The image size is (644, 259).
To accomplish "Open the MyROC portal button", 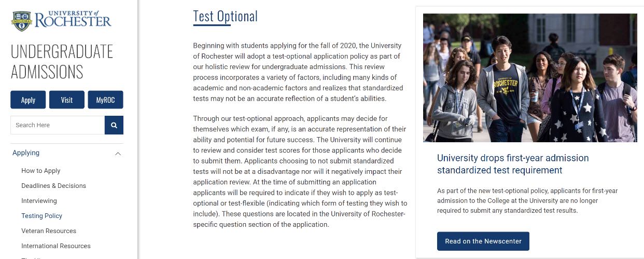I will point(105,100).
